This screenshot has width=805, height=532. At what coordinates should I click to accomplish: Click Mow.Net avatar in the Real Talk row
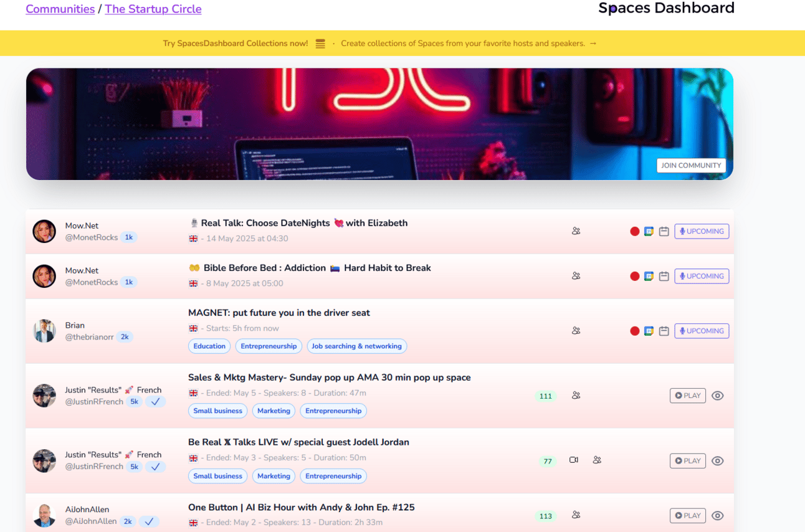(x=44, y=231)
